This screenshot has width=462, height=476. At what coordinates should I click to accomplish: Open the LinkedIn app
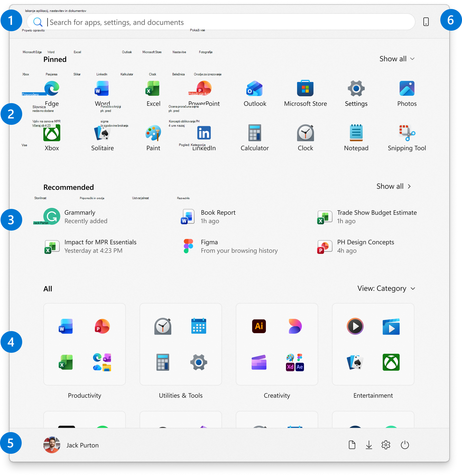204,133
